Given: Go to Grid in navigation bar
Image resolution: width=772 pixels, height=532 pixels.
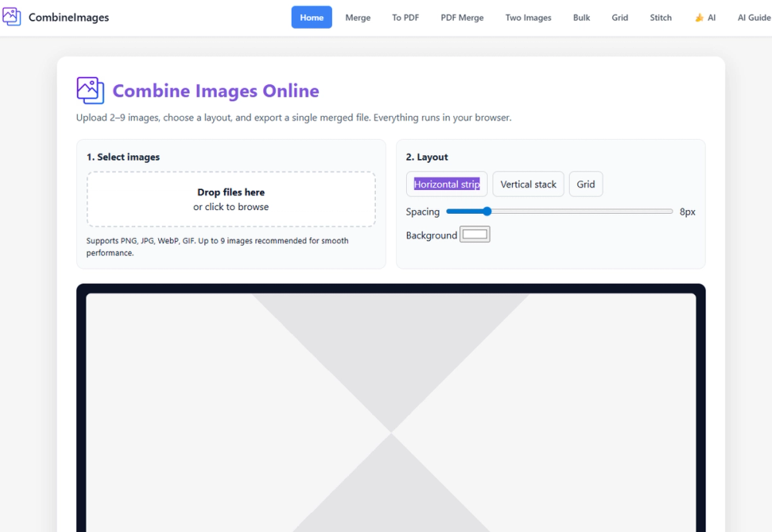Looking at the screenshot, I should coord(620,17).
